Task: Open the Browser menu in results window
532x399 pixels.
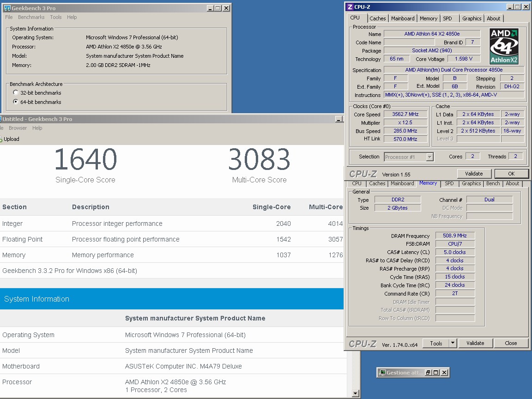Action: [18, 128]
